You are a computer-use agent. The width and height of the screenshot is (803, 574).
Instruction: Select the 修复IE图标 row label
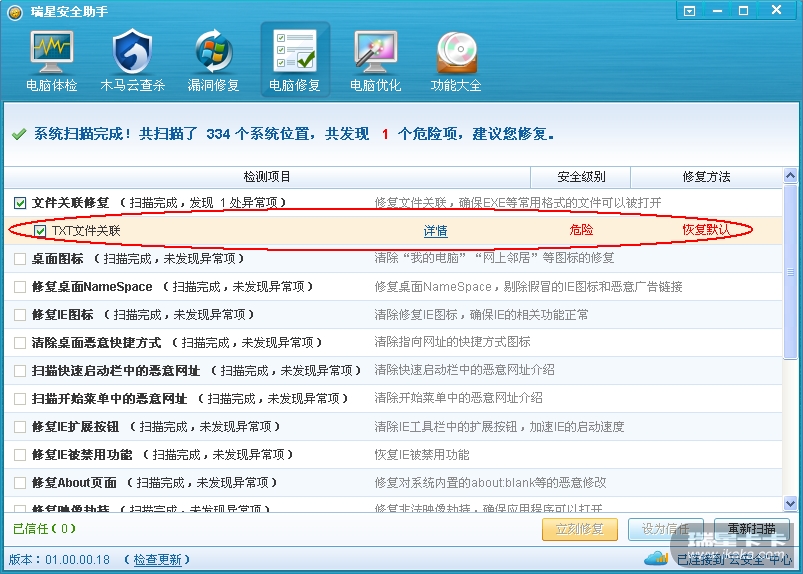[x=62, y=315]
